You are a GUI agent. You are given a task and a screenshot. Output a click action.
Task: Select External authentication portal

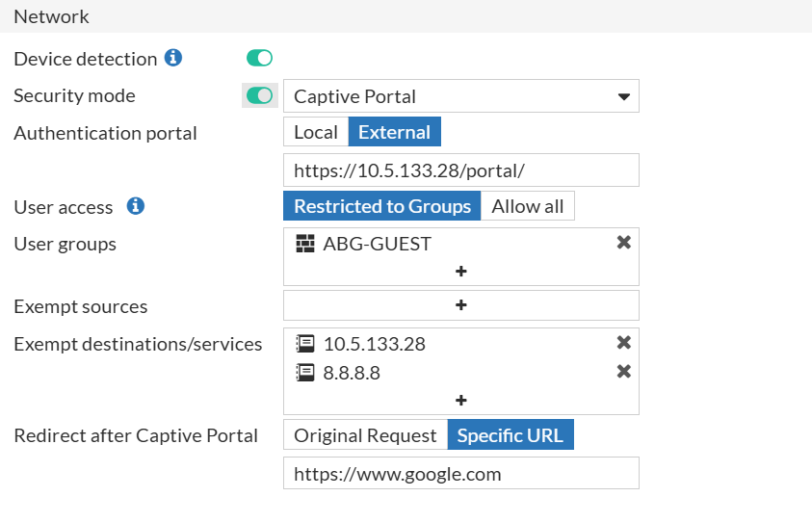click(394, 132)
